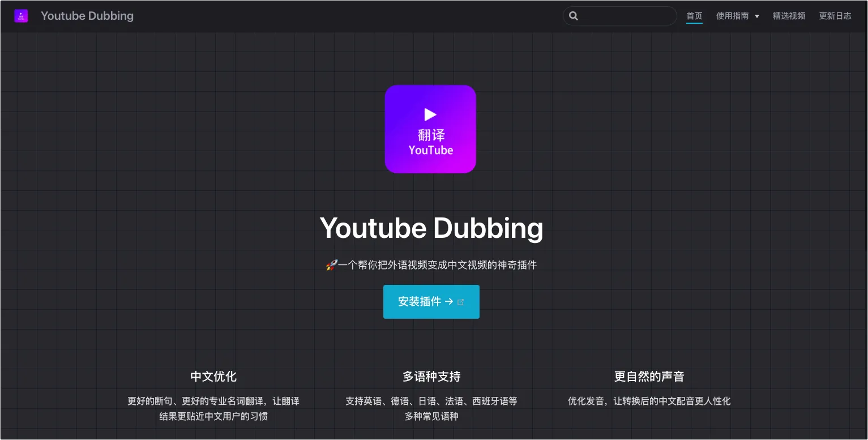
Task: Click the 更自然的声音 feature heading
Action: pyautogui.click(x=649, y=377)
